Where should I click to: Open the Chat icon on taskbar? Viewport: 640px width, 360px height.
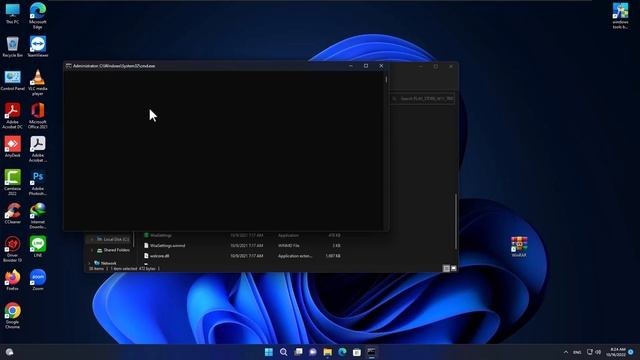click(313, 352)
